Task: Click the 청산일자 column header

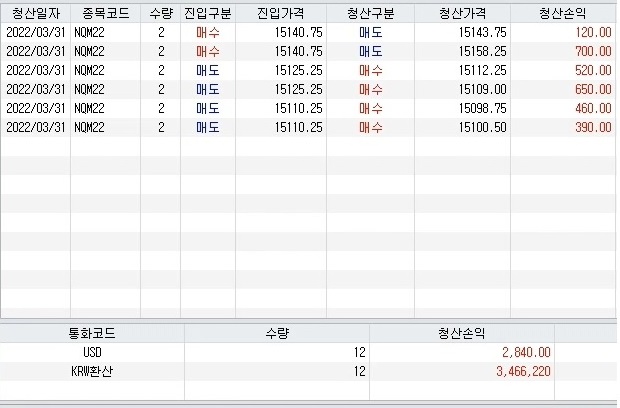Action: (36, 14)
